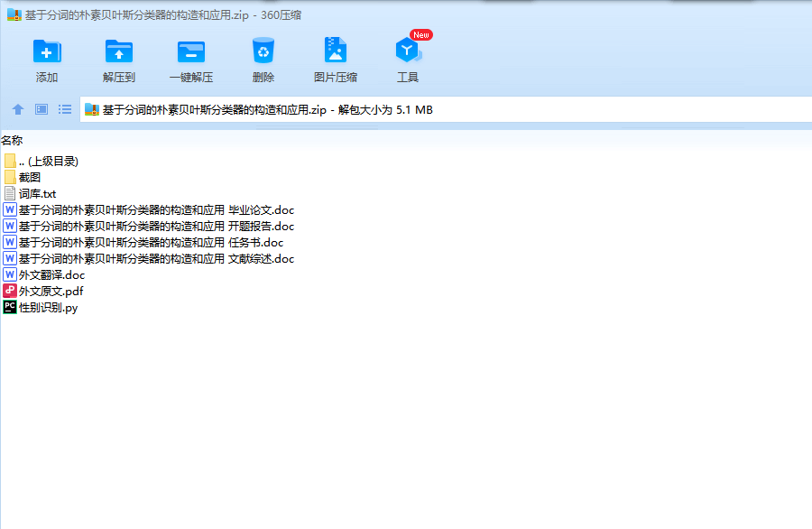
Task: Click the text file icon of 词库.txt
Action: [x=10, y=194]
